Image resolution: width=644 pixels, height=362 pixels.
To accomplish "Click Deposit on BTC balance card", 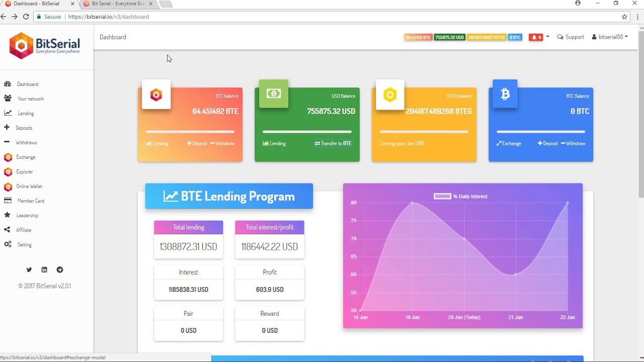I will tap(548, 144).
